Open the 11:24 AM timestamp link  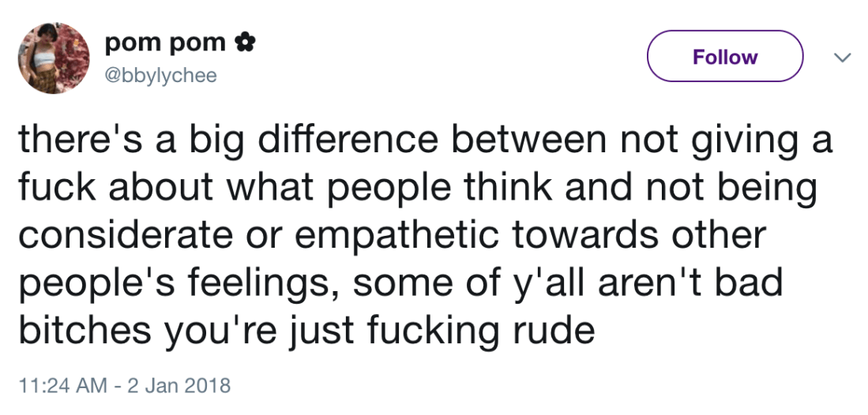coord(59,386)
